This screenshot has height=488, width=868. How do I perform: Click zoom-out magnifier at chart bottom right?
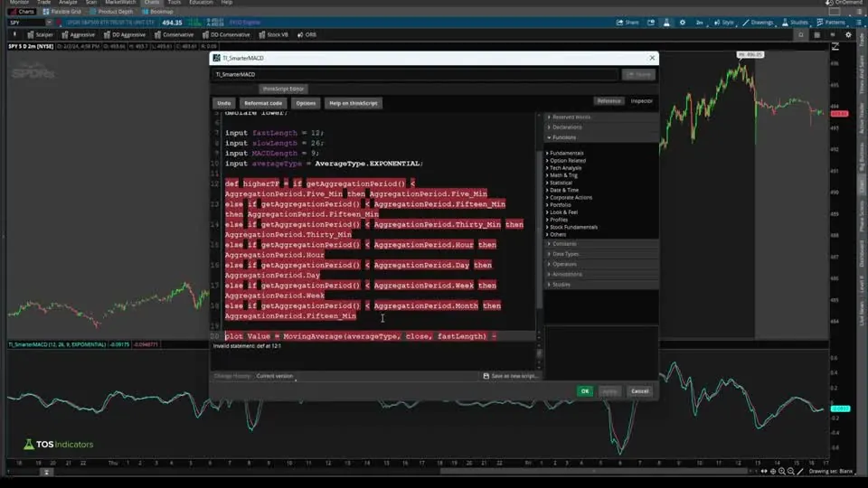coord(790,472)
